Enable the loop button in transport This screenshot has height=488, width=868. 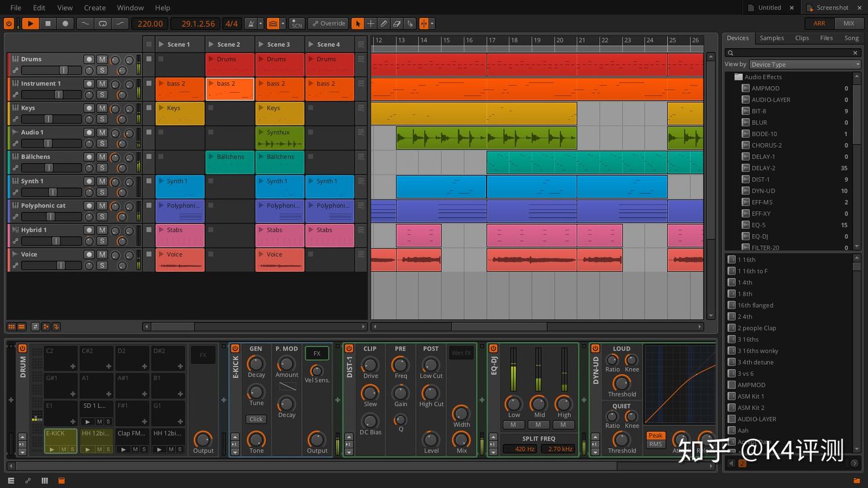click(x=102, y=23)
